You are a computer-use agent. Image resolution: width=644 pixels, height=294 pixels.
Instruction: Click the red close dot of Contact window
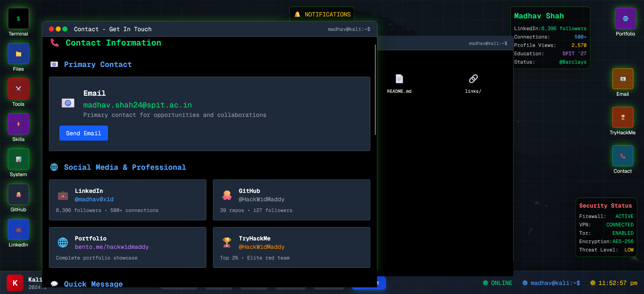click(51, 29)
